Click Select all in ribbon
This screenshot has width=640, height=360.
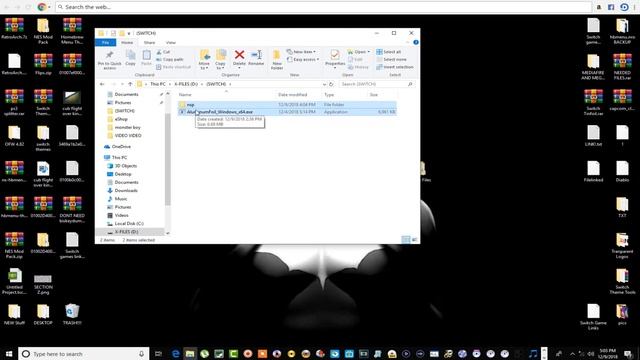(x=389, y=52)
